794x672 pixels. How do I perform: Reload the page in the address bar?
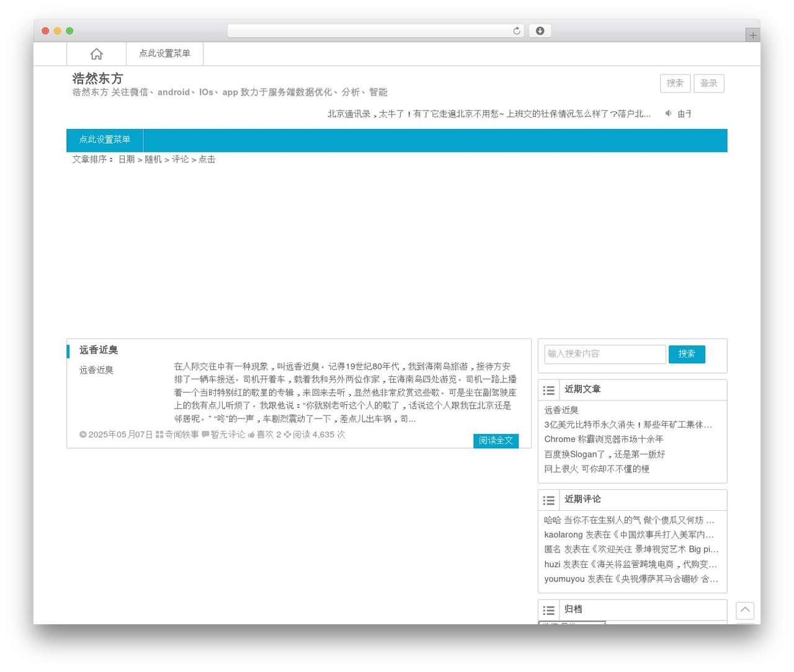pyautogui.click(x=516, y=31)
